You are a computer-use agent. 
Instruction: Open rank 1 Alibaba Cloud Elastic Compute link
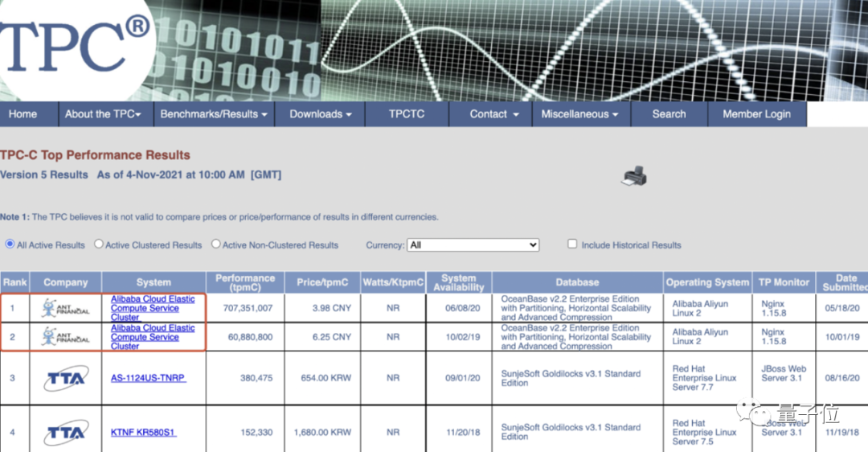coord(152,308)
